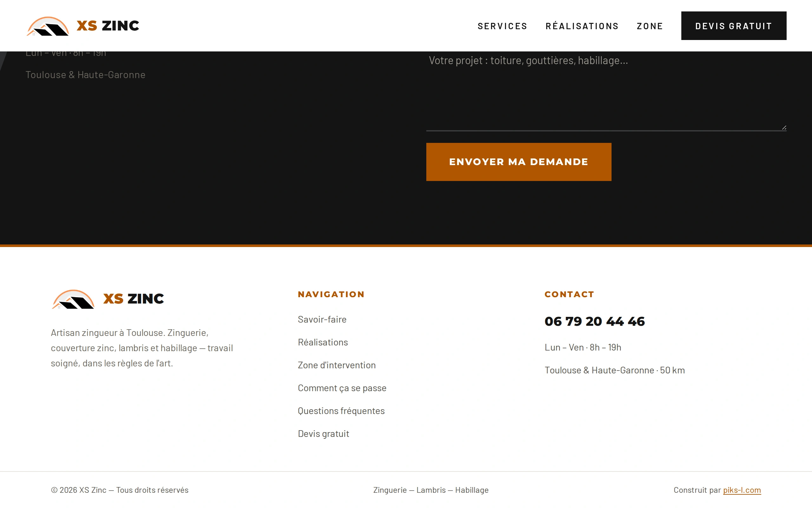Click inside the Votre projet message field
Viewport: 812px width, 508px height.
click(606, 91)
